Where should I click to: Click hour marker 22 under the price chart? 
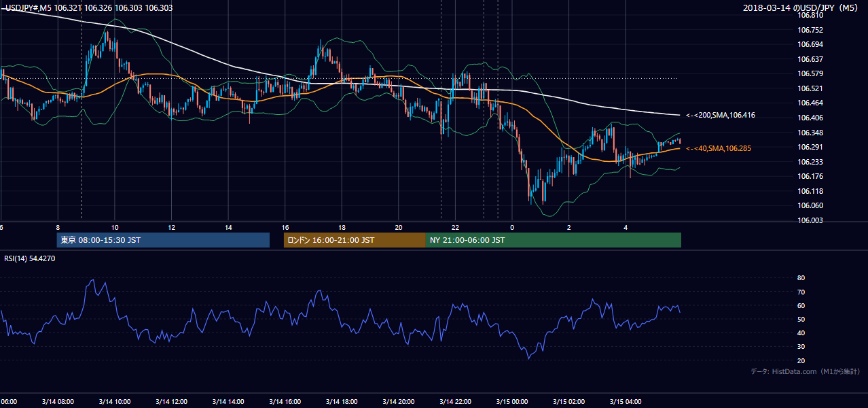[x=456, y=228]
